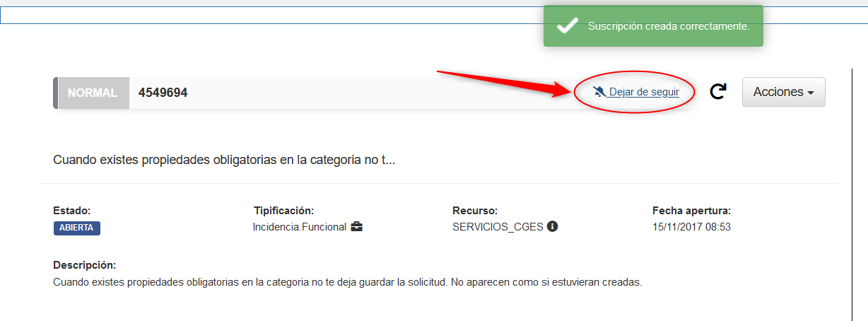Click the truncated title starting "Cuando existes propiedades"
This screenshot has width=868, height=321.
[224, 160]
